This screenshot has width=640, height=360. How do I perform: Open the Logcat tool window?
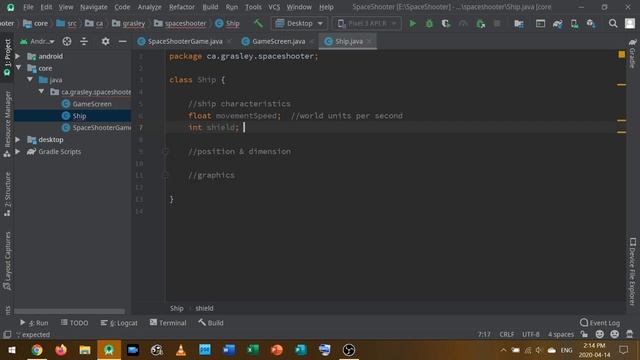[x=119, y=323]
